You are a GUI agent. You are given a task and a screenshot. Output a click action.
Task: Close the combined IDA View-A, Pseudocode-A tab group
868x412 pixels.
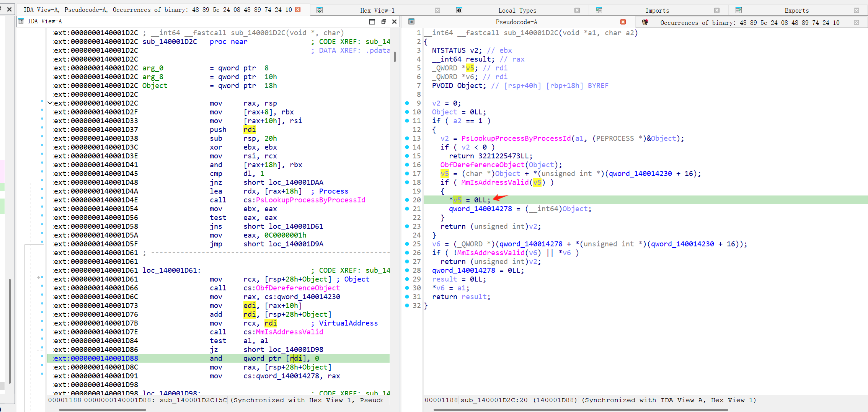[298, 10]
